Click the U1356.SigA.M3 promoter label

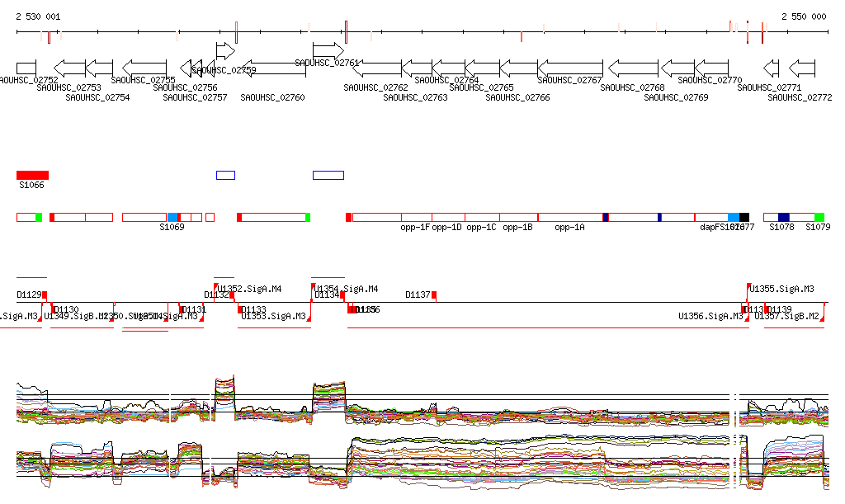(x=710, y=316)
